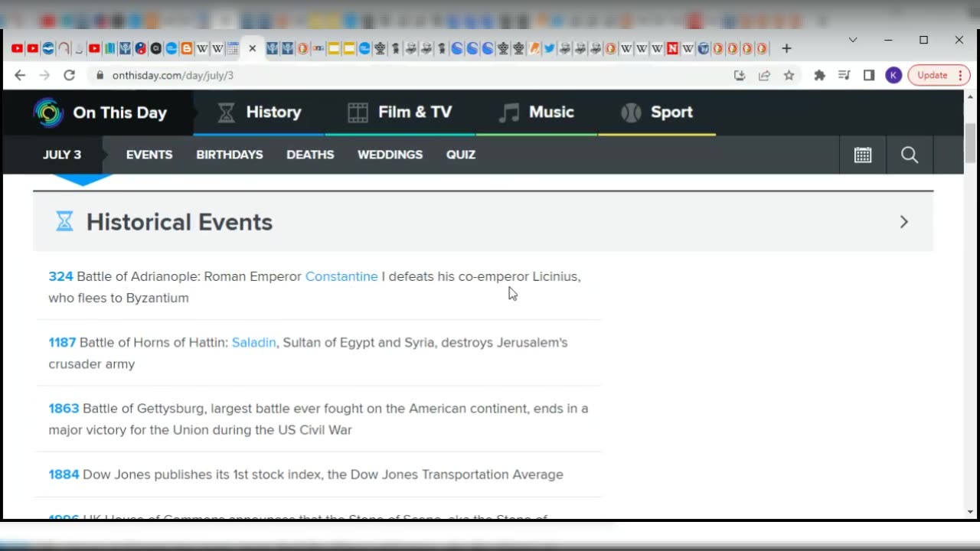Image resolution: width=980 pixels, height=551 pixels.
Task: Click the page vertical scrollbar thumb
Action: click(970, 143)
